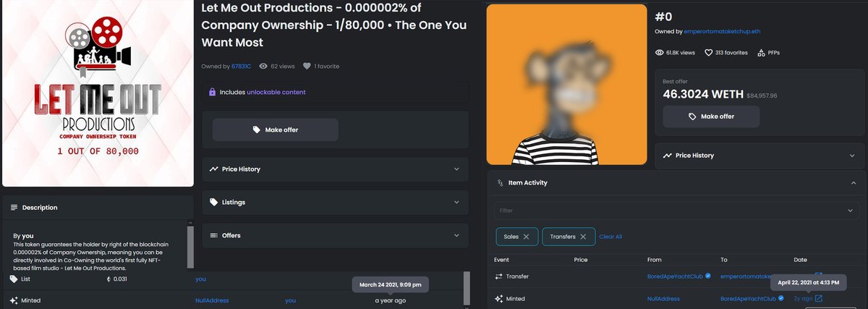Click the Listings tag icon

tap(214, 202)
